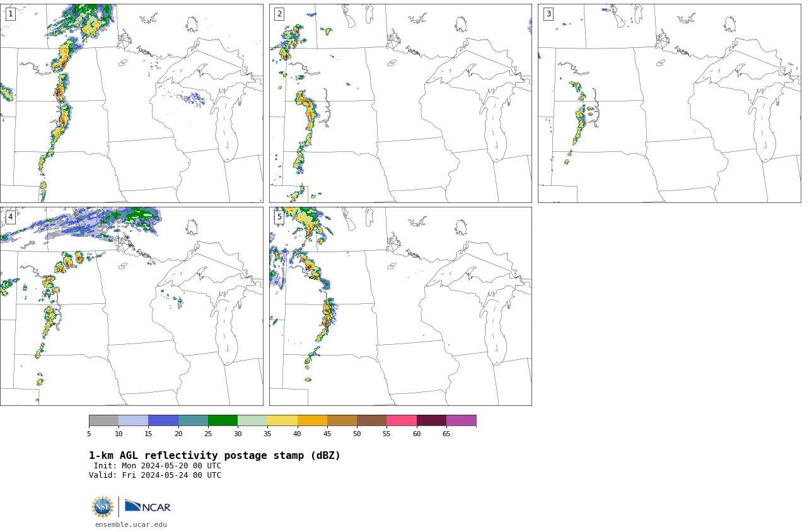Click the colorbar tick label 5
Viewport: 807px width, 532px height.
tap(89, 434)
